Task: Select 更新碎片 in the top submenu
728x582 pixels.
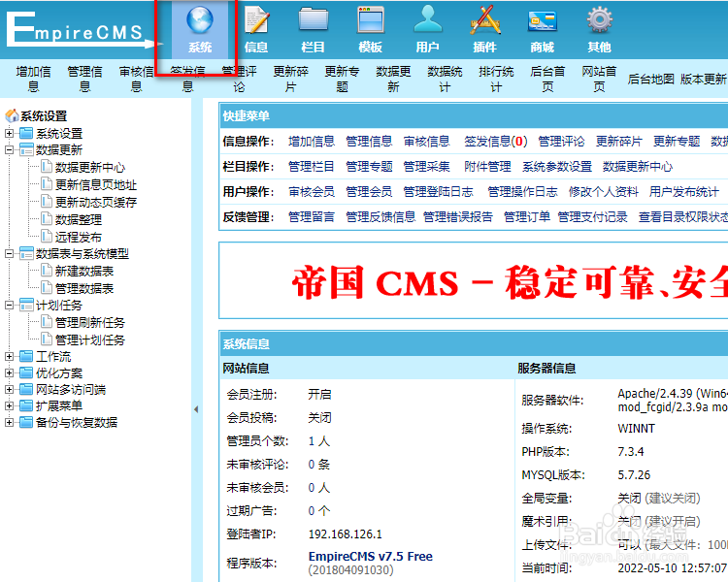Action: point(290,79)
